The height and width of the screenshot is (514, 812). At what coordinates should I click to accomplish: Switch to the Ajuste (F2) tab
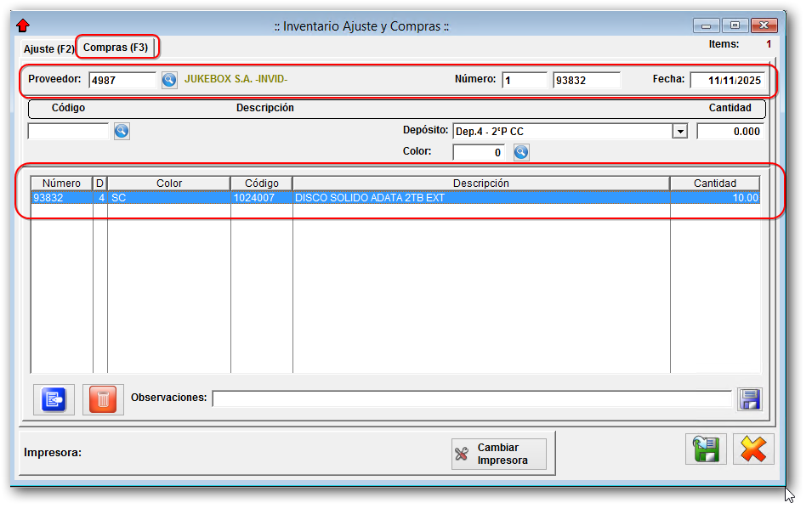click(48, 49)
